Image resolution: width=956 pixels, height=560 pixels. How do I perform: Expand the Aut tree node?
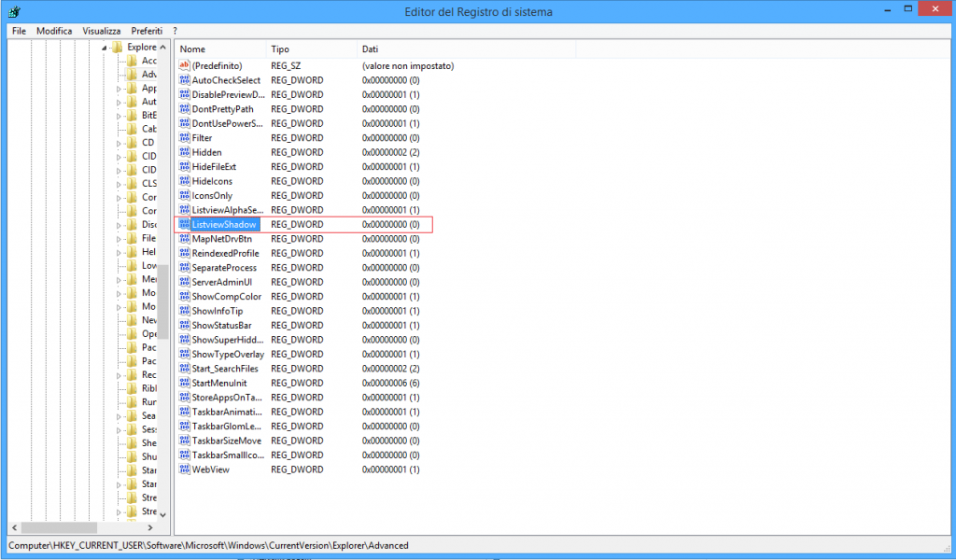click(x=119, y=102)
